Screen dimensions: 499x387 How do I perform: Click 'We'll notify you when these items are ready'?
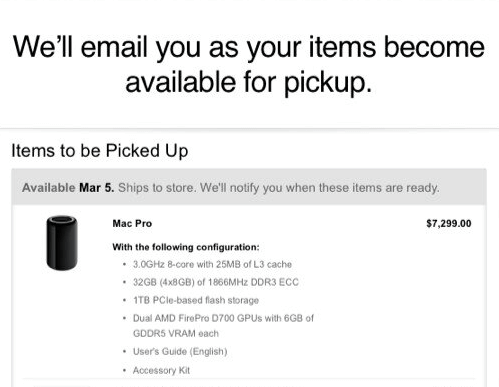click(319, 188)
